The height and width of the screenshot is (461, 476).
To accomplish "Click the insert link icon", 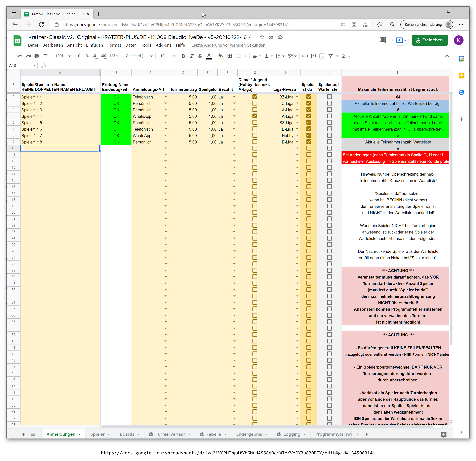I will coord(305,56).
